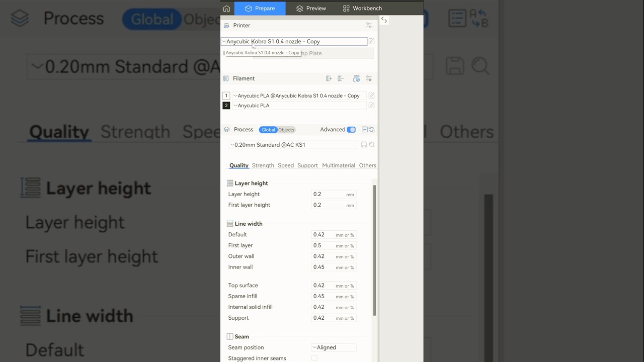
Task: Open filament settings sliders icon
Action: point(369,78)
